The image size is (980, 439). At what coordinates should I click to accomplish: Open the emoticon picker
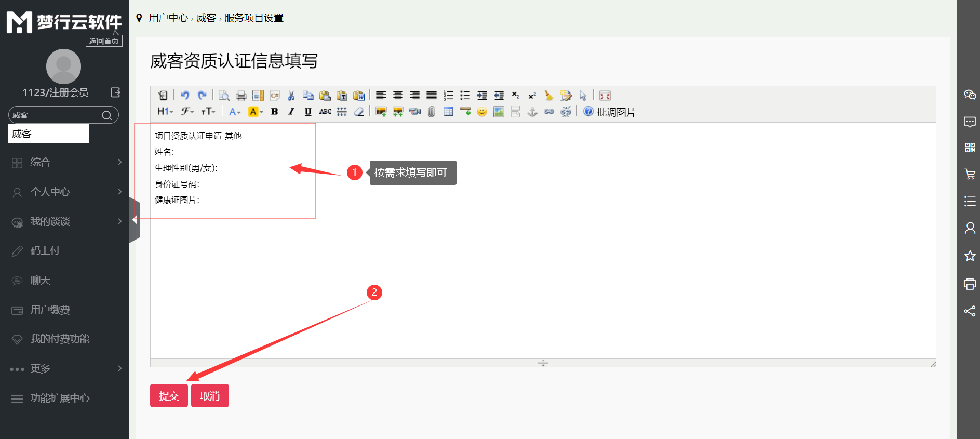click(x=482, y=112)
